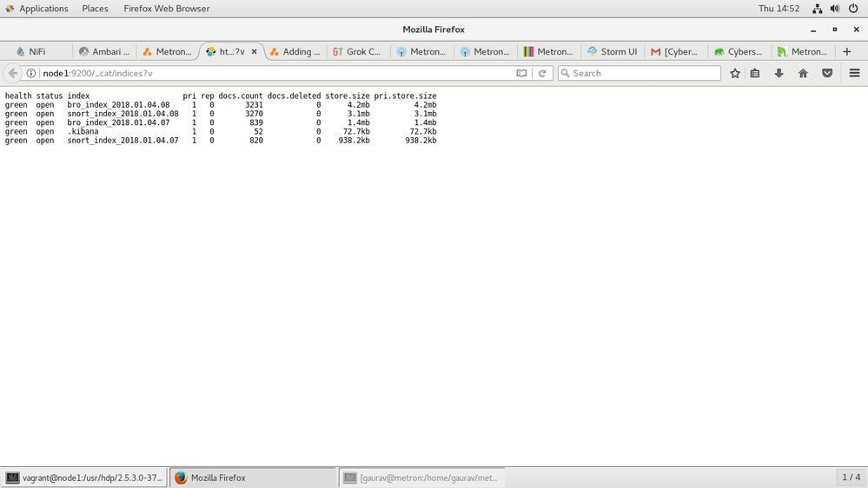This screenshot has height=488, width=868.
Task: Click snort_index_2018.01.04.08 text
Action: (123, 114)
